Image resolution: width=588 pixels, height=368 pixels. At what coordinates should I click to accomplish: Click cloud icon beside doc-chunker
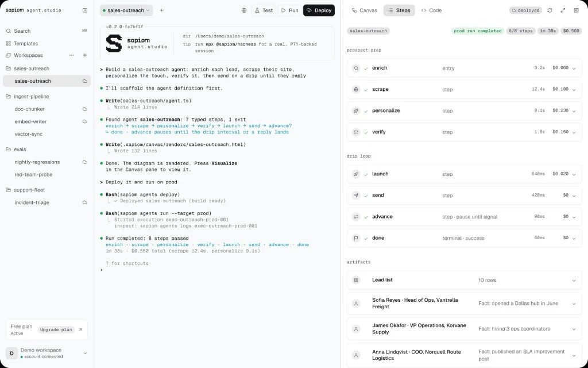pos(85,109)
